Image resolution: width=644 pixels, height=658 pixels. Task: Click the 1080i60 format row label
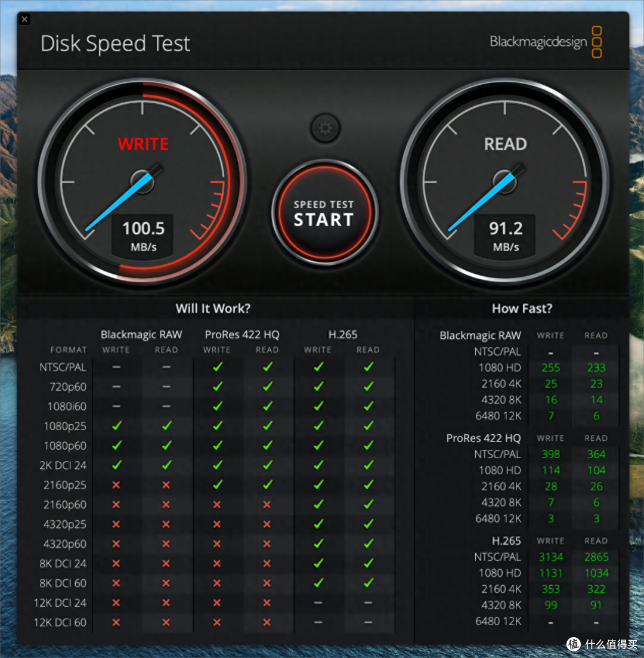click(x=67, y=406)
